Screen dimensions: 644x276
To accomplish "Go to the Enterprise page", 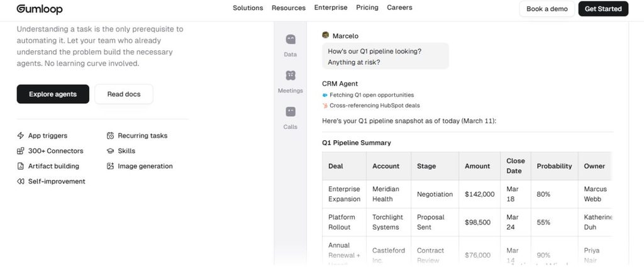I will click(331, 8).
